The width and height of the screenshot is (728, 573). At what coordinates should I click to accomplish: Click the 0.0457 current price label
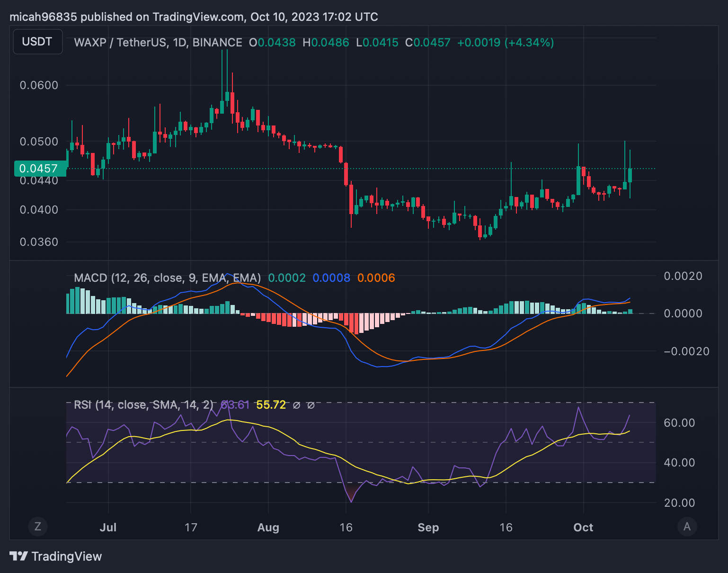click(x=41, y=169)
